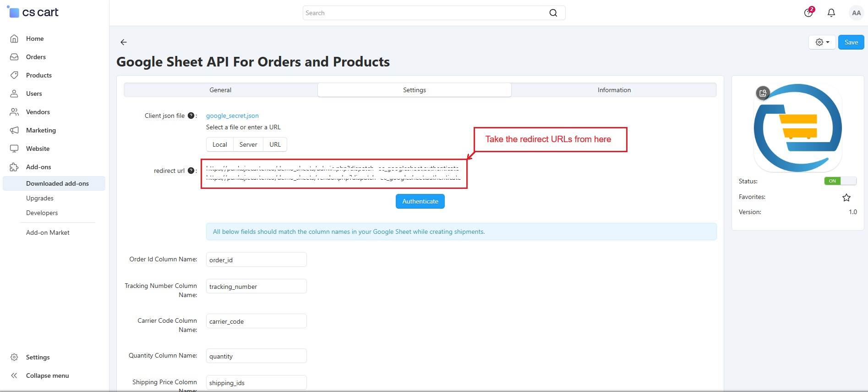The image size is (868, 392).
Task: Open the gear settings dropdown
Action: coord(822,42)
